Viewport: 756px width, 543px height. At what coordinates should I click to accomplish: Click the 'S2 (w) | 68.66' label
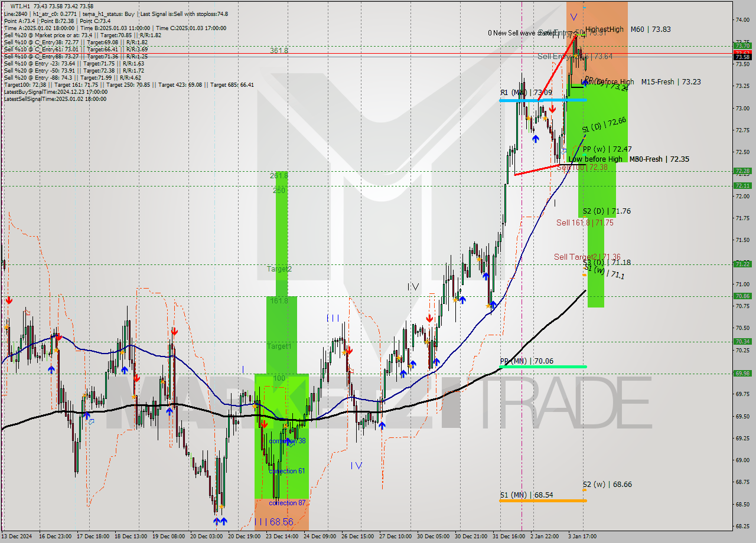tap(607, 485)
